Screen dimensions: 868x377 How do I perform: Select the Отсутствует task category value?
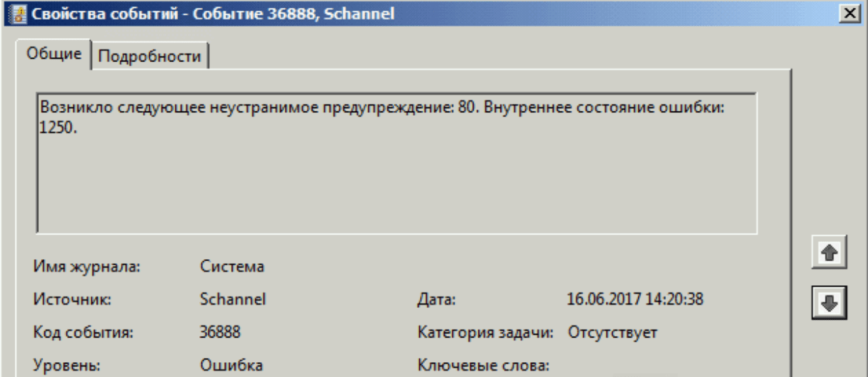tap(613, 332)
